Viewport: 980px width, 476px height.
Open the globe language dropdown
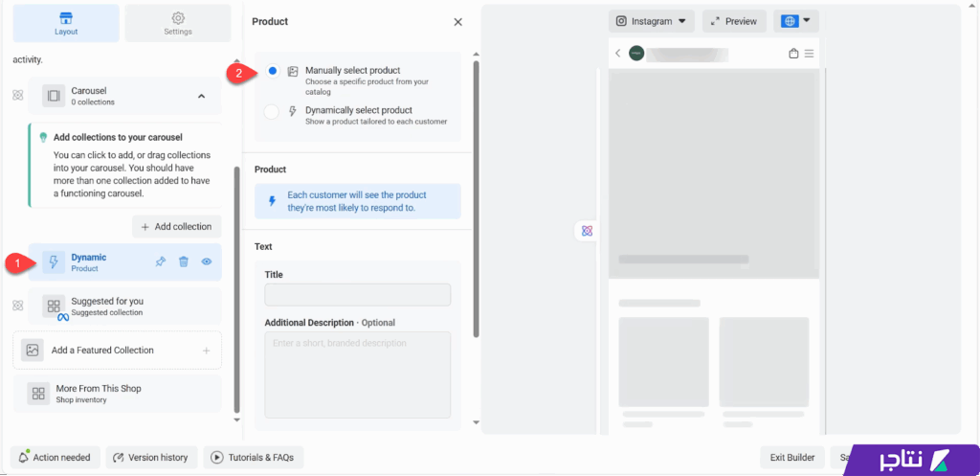coord(795,21)
